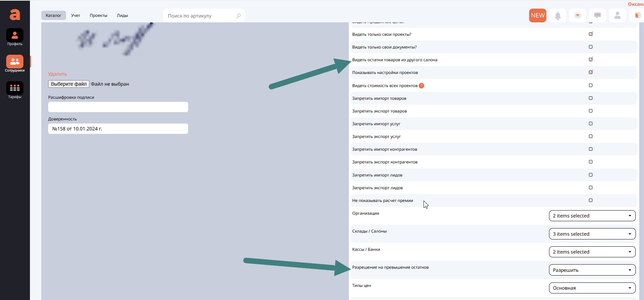Open the Тарифы sidebar icon
The image size is (644, 300).
(15, 89)
